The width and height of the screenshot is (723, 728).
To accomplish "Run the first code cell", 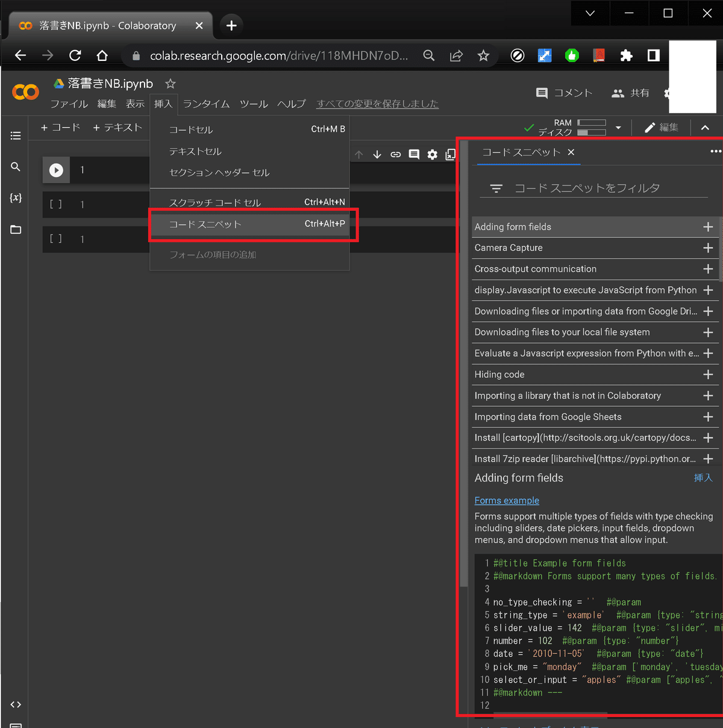I will [x=55, y=170].
